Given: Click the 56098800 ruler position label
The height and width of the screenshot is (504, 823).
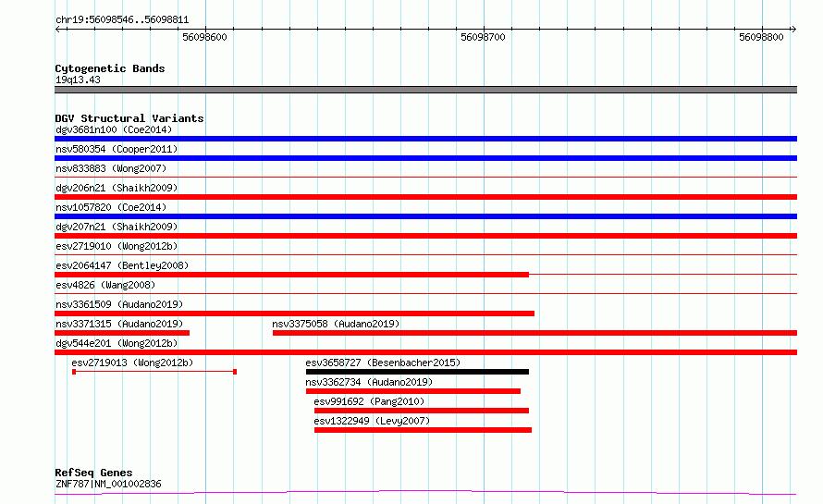Looking at the screenshot, I should [761, 37].
